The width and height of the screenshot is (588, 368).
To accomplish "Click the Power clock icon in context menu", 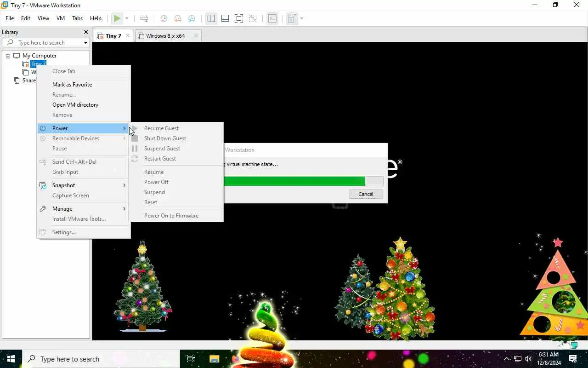I will (43, 128).
